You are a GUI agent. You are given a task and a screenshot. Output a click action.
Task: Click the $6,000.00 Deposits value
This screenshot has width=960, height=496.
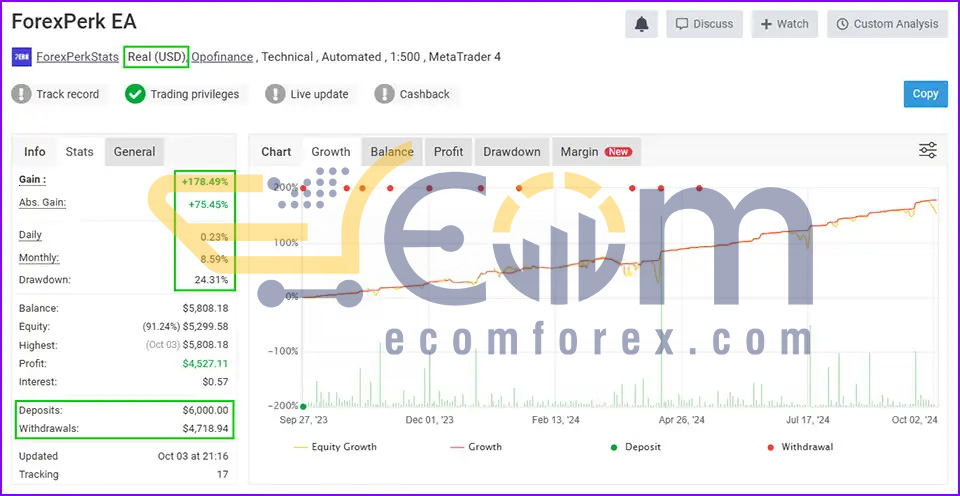(205, 410)
